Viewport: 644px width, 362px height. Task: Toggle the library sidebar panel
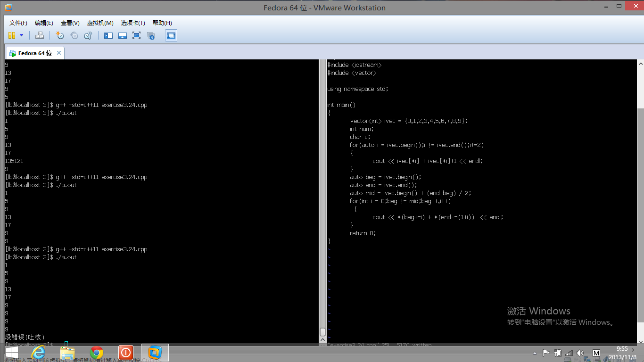pyautogui.click(x=108, y=35)
